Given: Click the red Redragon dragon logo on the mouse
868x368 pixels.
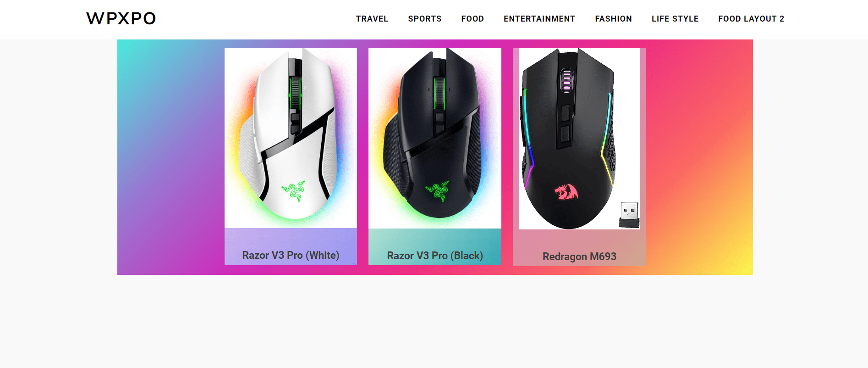Looking at the screenshot, I should (566, 192).
